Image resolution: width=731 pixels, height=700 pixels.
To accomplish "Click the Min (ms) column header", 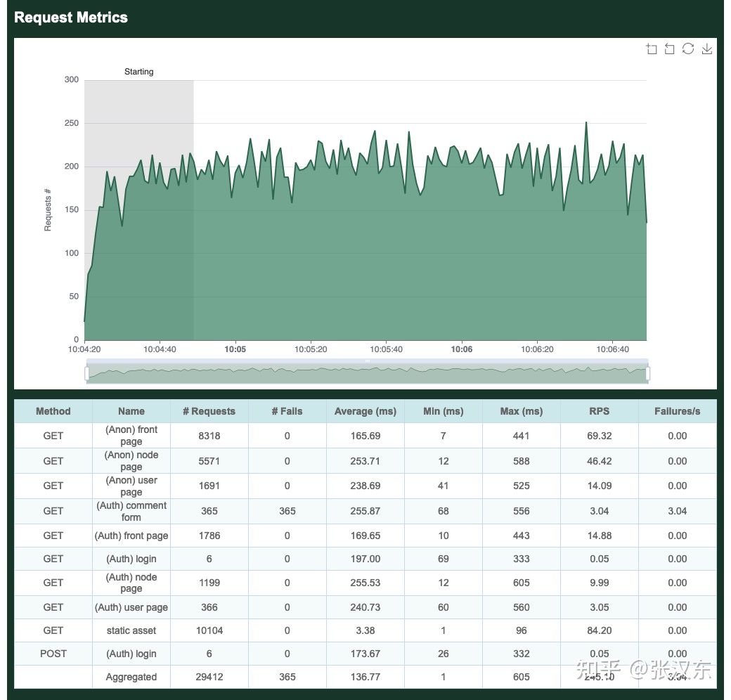I will pyautogui.click(x=443, y=411).
